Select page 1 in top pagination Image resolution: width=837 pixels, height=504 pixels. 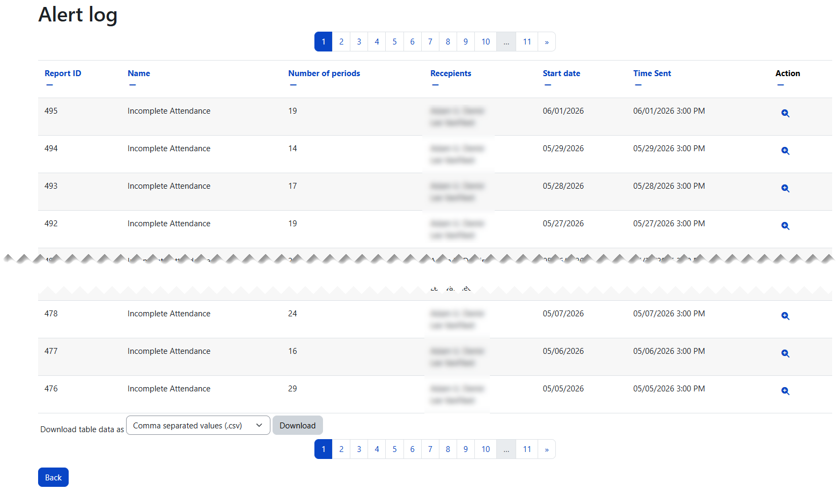[324, 42]
